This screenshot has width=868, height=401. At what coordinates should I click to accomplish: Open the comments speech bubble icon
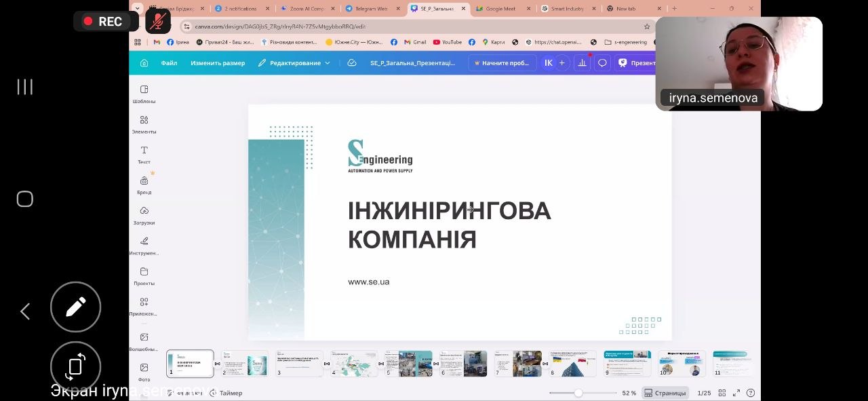coord(602,63)
